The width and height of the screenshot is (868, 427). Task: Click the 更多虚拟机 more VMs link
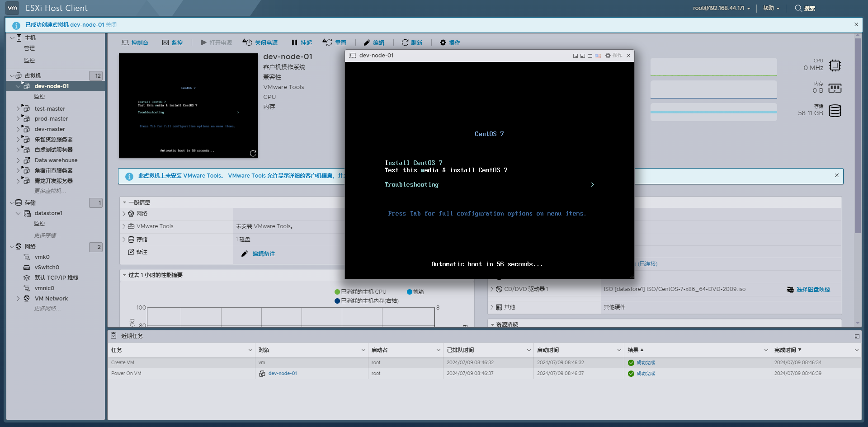(50, 191)
